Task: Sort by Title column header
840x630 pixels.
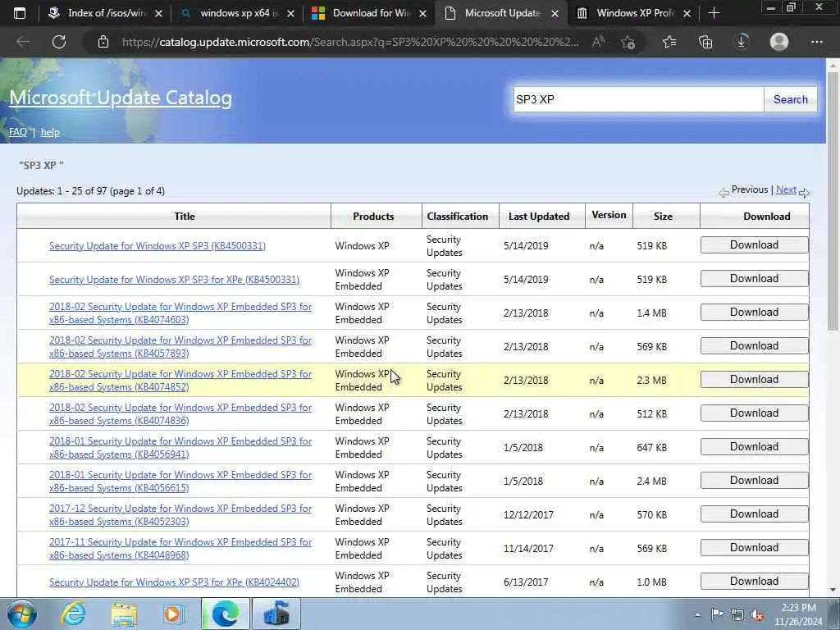Action: point(185,217)
